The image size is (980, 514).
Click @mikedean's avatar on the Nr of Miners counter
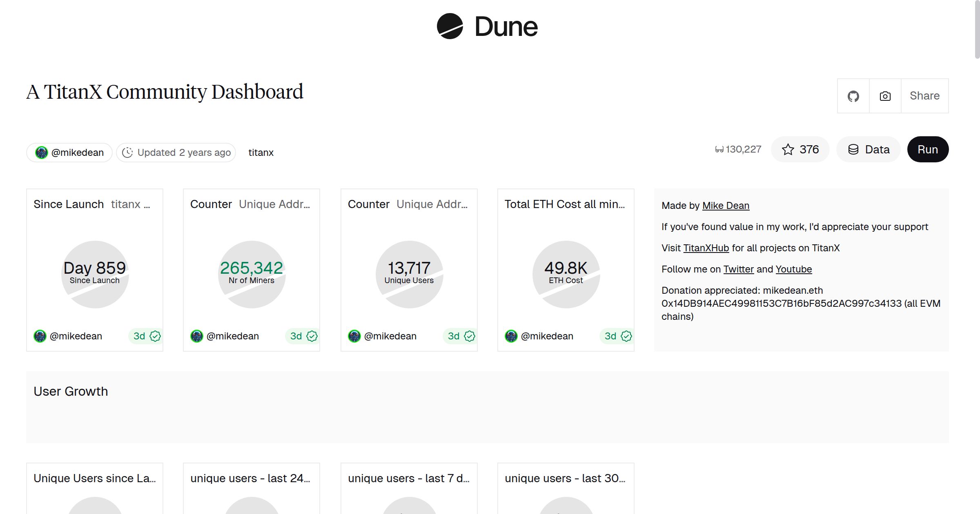pyautogui.click(x=197, y=336)
